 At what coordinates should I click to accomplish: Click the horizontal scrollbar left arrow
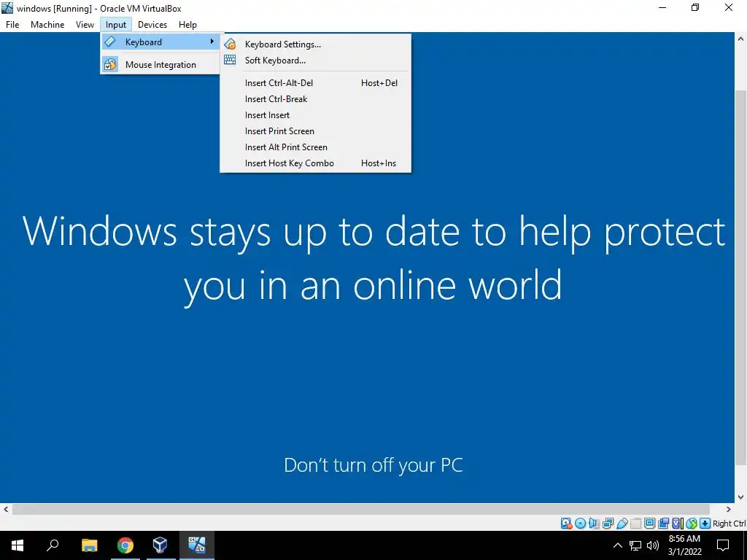[x=6, y=509]
